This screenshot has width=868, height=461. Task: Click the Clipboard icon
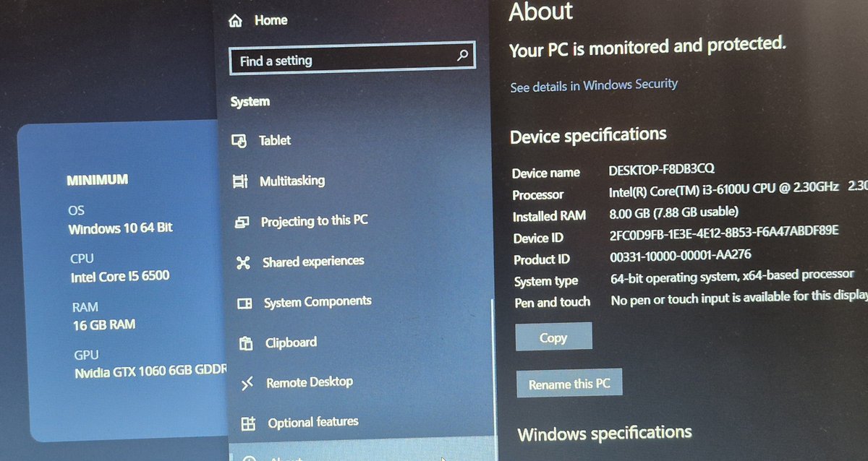246,344
